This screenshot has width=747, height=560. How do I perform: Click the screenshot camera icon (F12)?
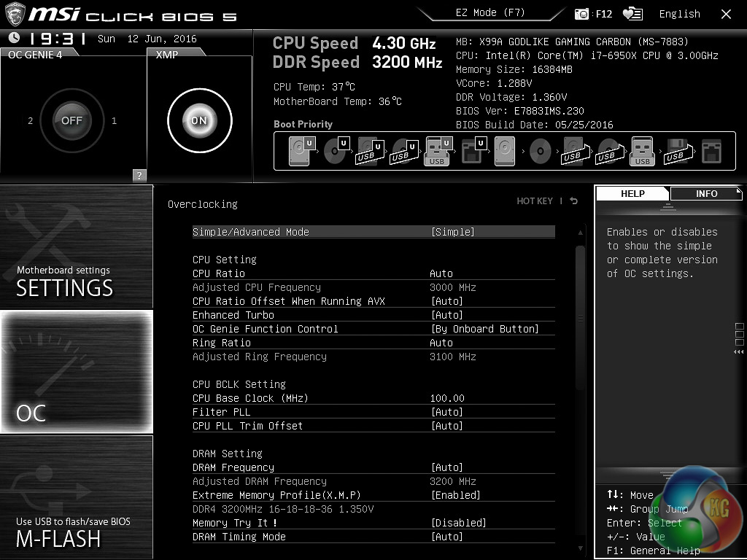581,14
